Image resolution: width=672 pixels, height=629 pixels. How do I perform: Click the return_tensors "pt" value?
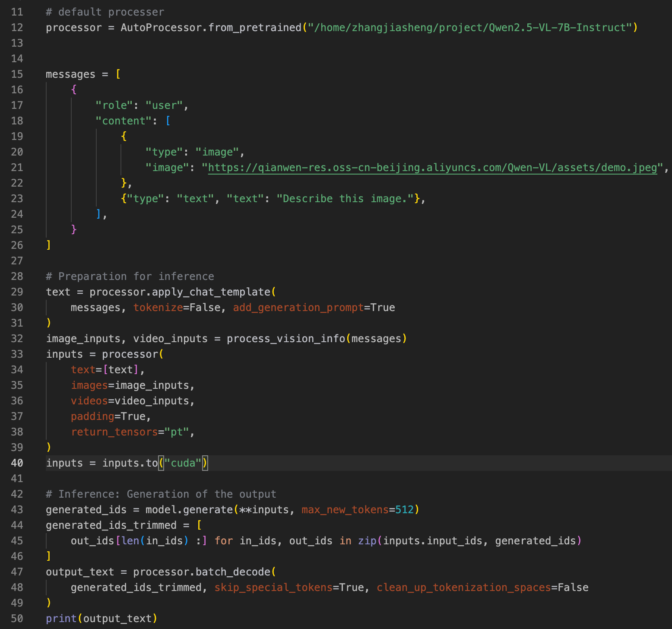coord(177,432)
